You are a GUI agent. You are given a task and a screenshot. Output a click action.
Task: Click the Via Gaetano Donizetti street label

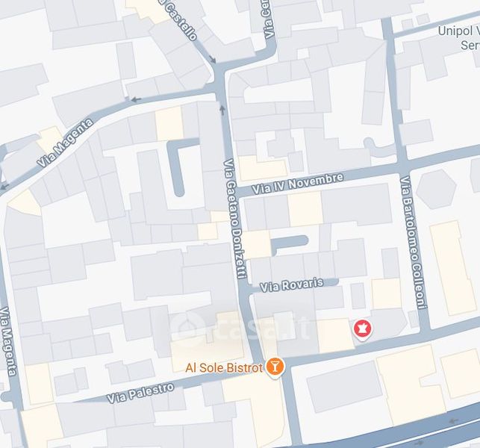(235, 219)
